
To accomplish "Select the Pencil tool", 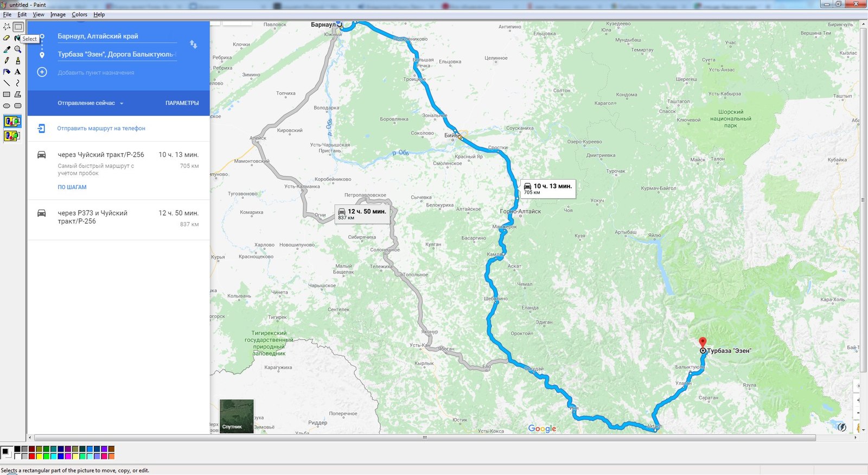I will tap(7, 61).
